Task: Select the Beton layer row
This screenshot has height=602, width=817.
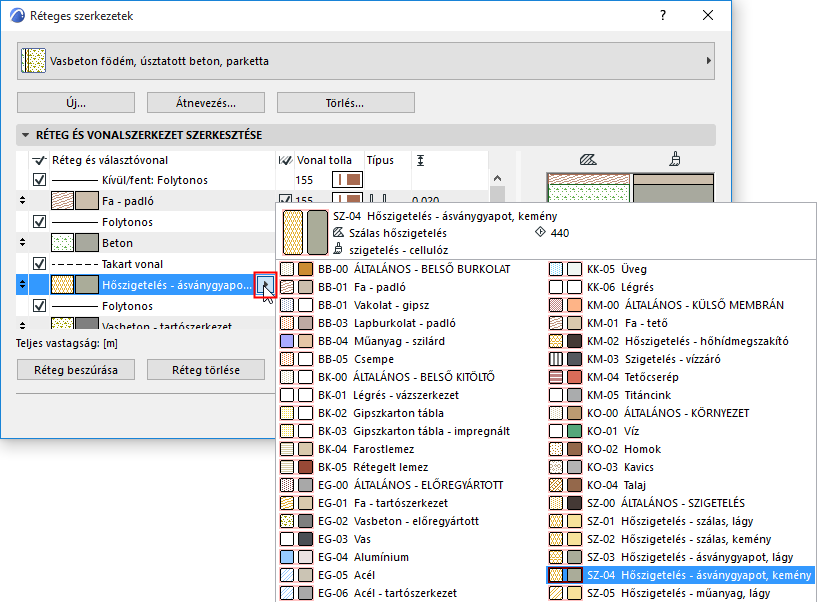Action: tap(146, 243)
